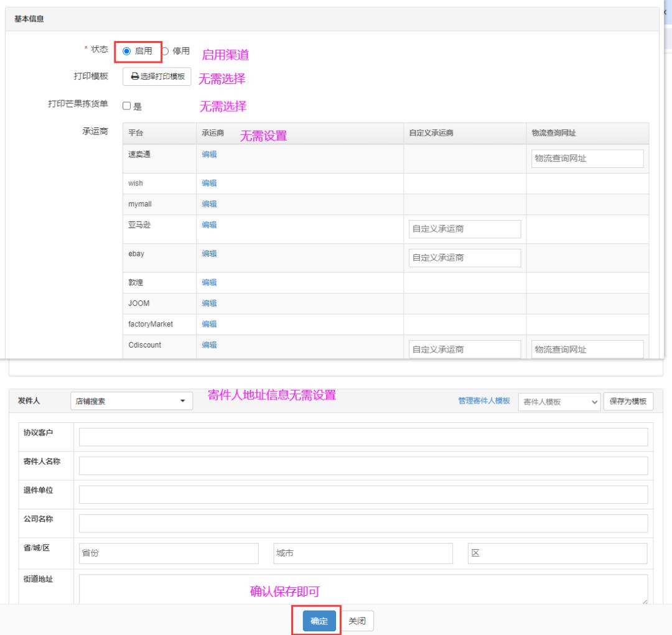
Task: Click 编辑 for the ebay carrier
Action: [210, 254]
